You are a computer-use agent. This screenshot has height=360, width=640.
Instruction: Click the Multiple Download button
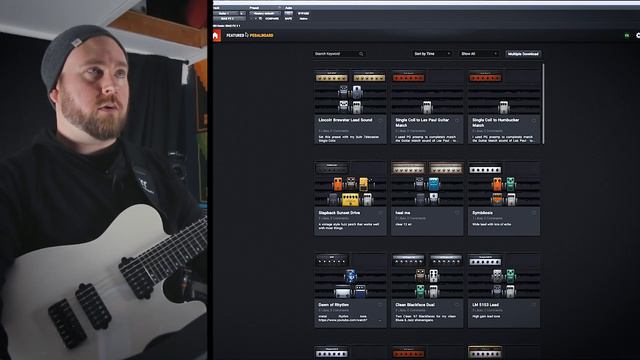pyautogui.click(x=523, y=54)
